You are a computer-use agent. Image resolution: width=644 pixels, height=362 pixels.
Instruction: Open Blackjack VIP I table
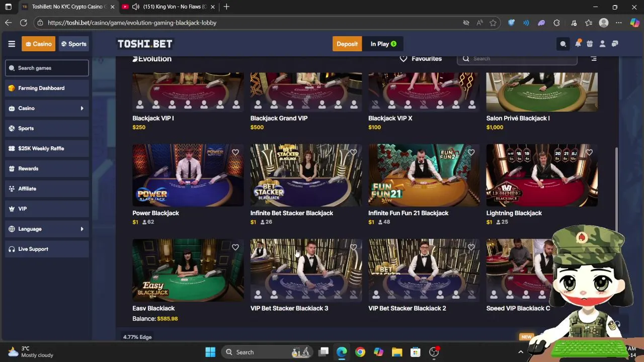(x=188, y=92)
